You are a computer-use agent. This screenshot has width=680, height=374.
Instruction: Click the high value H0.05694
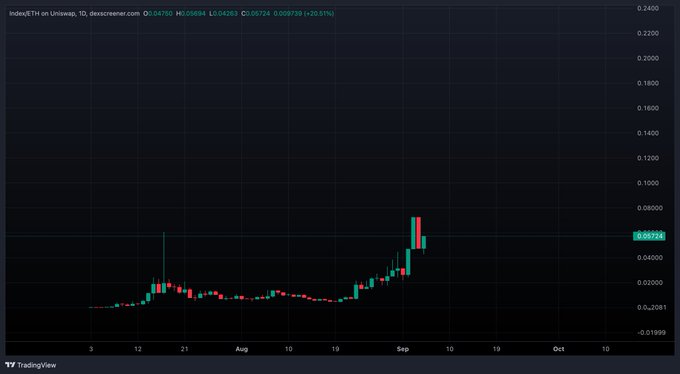[x=191, y=13]
